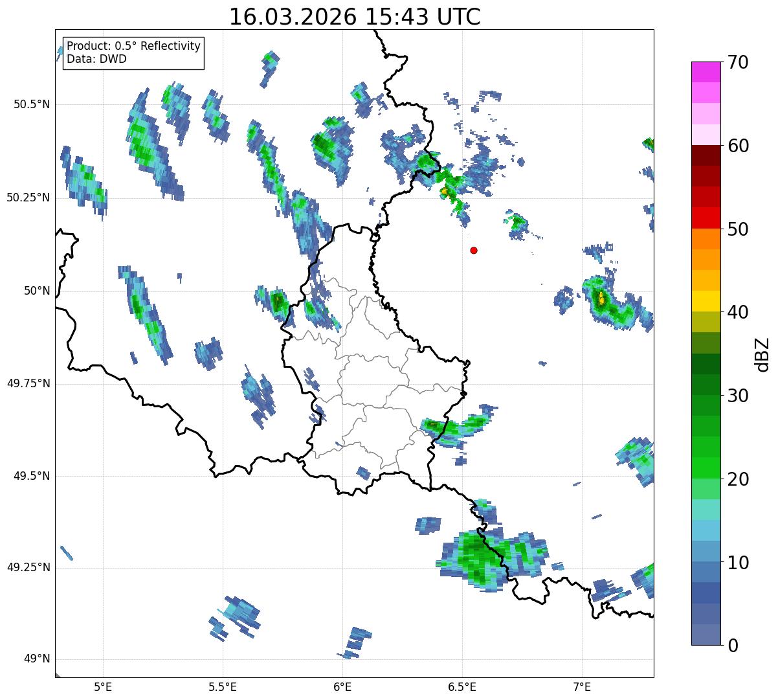The image size is (778, 700).
Task: Click the 5°E longitude tick label
Action: tap(103, 686)
